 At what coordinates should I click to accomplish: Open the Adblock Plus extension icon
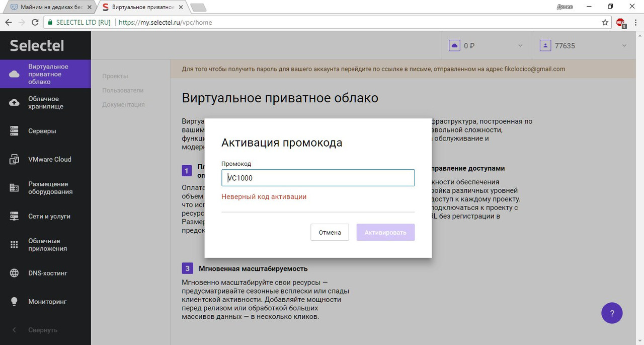pos(621,23)
